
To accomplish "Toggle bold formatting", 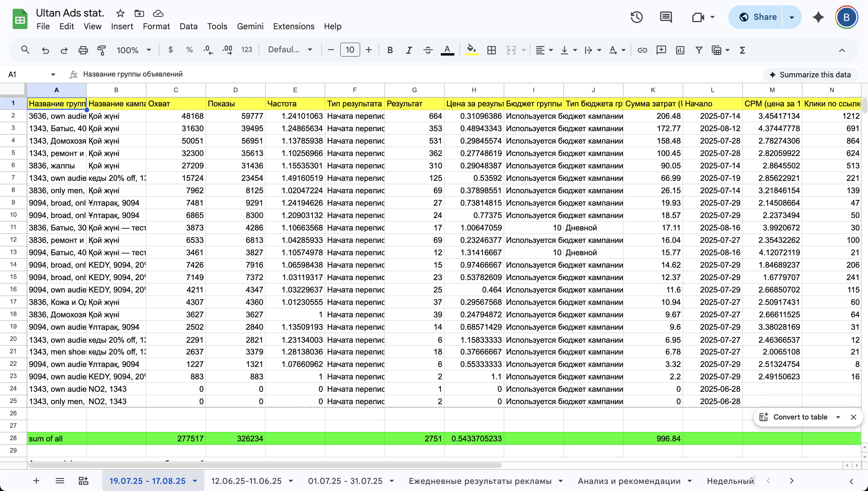I will [x=390, y=50].
